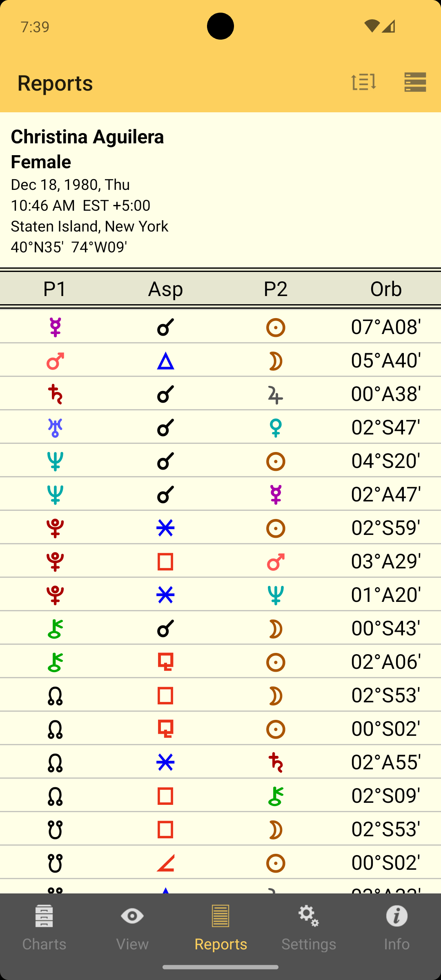Tap the P2 column header
Image resolution: width=441 pixels, height=980 pixels.
[x=276, y=289]
